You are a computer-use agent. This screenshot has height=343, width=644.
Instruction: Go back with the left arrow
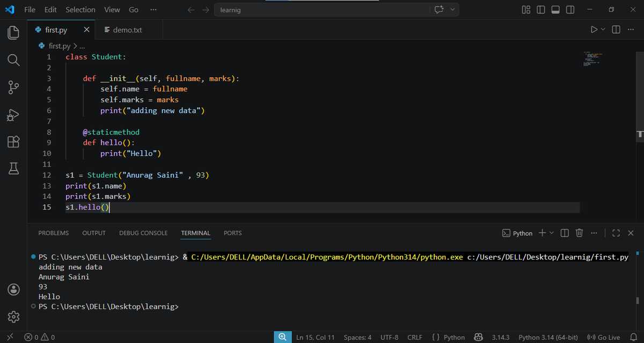click(192, 10)
